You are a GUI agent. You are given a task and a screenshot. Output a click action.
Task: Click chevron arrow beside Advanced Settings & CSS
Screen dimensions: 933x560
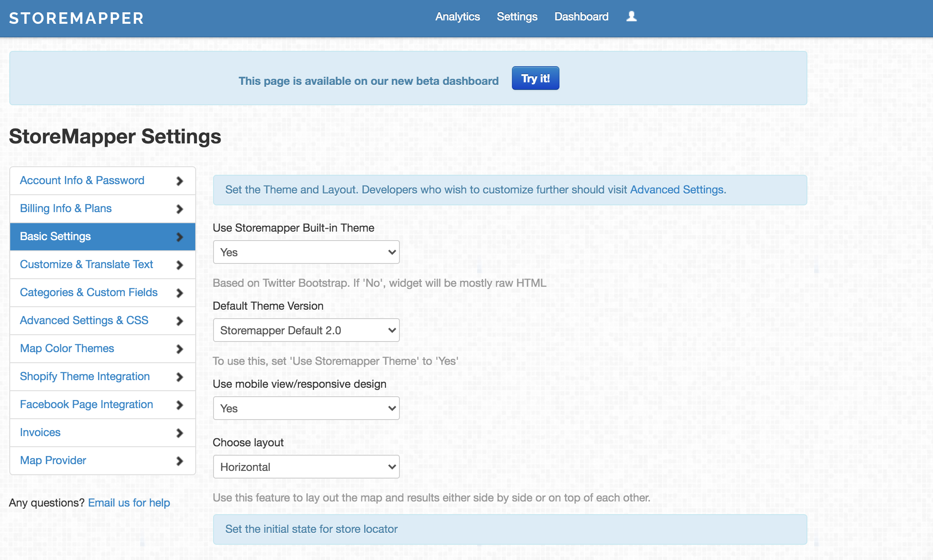click(180, 321)
